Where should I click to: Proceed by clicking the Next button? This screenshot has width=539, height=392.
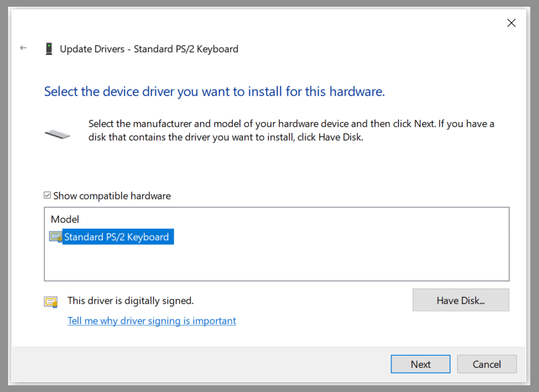pyautogui.click(x=420, y=364)
